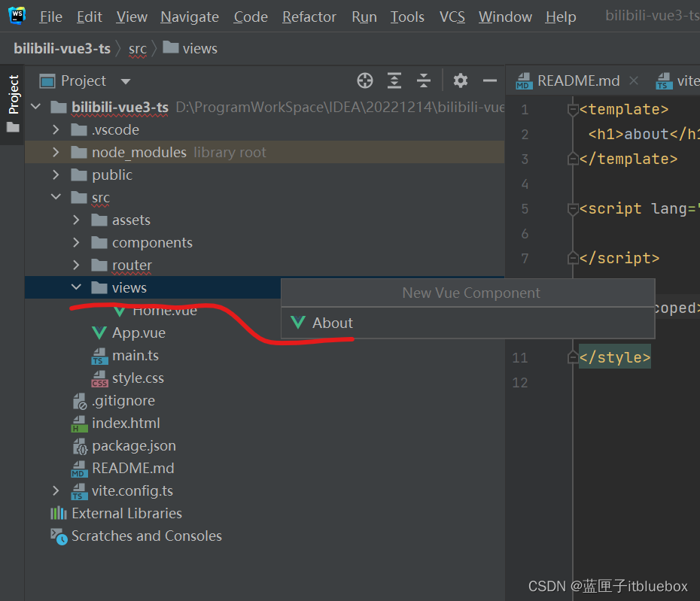Expand the router folder

coord(76,265)
